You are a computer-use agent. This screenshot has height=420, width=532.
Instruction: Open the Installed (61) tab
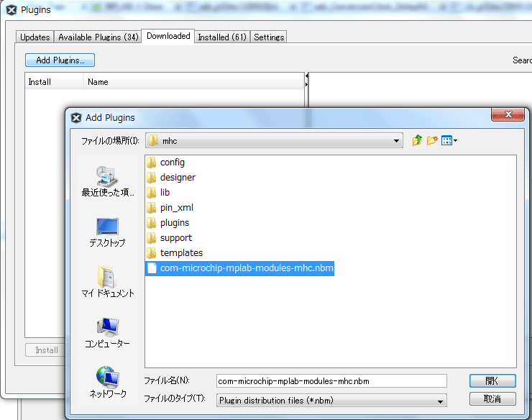point(221,37)
